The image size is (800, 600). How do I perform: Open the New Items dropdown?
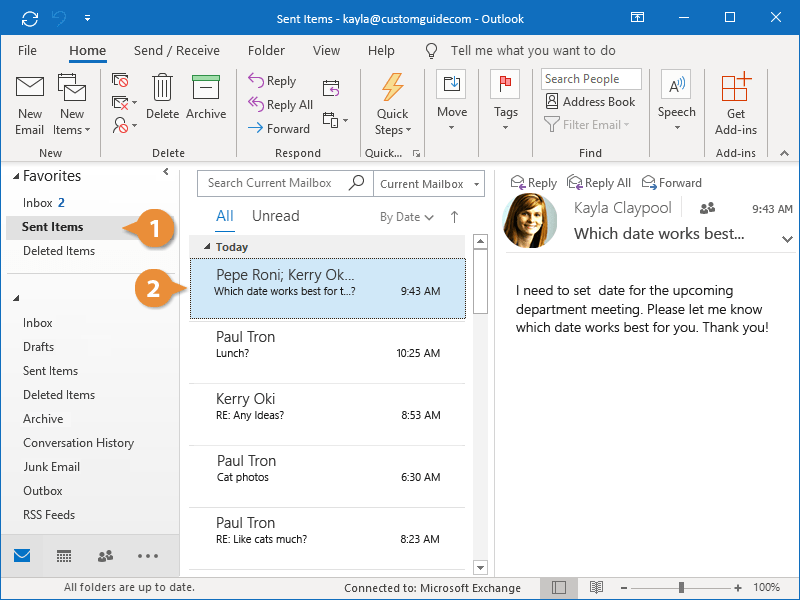click(72, 106)
